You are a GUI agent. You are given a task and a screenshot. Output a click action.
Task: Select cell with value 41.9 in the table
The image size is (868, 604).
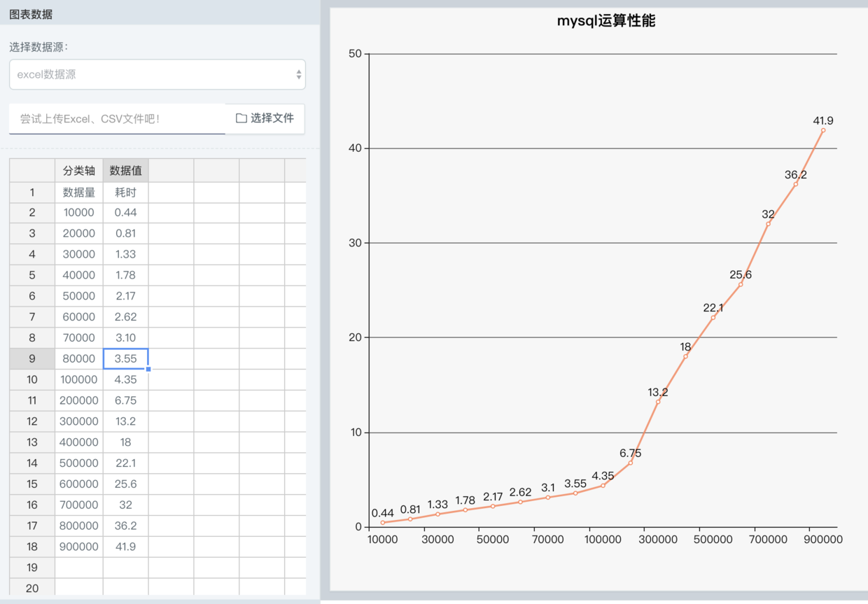point(125,546)
